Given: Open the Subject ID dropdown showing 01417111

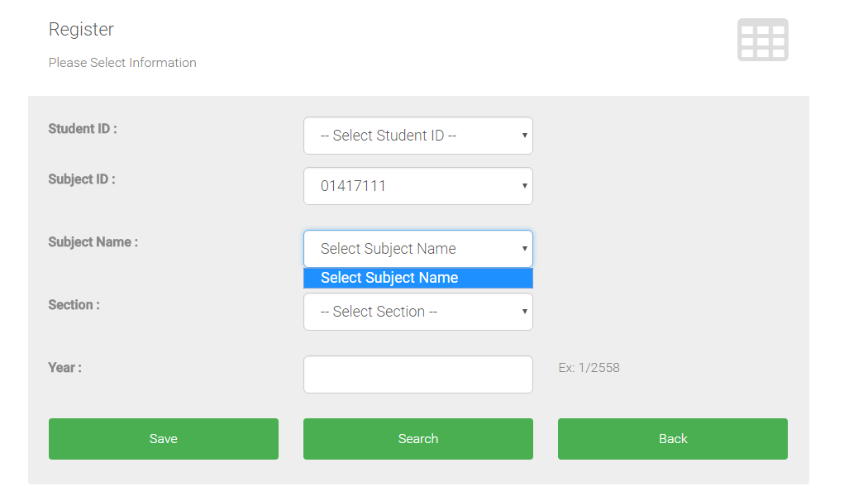Looking at the screenshot, I should 417,186.
